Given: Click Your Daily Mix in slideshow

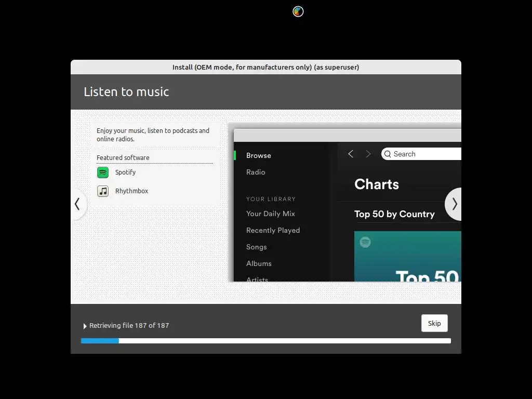Looking at the screenshot, I should coord(270,214).
